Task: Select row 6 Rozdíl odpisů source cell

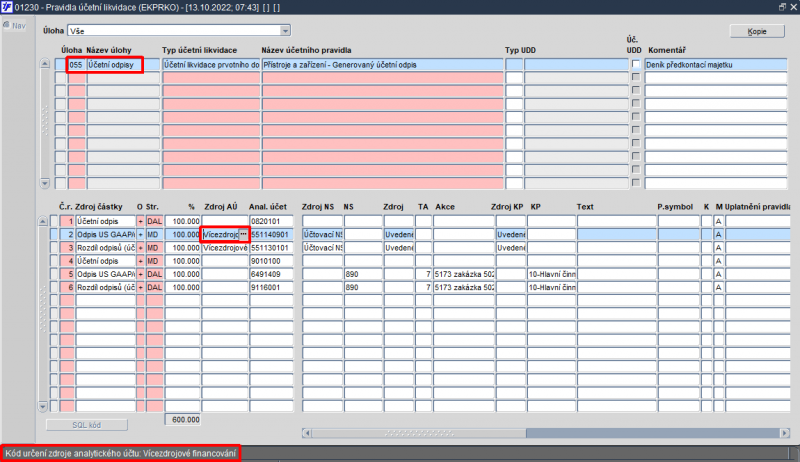Action: (106, 288)
